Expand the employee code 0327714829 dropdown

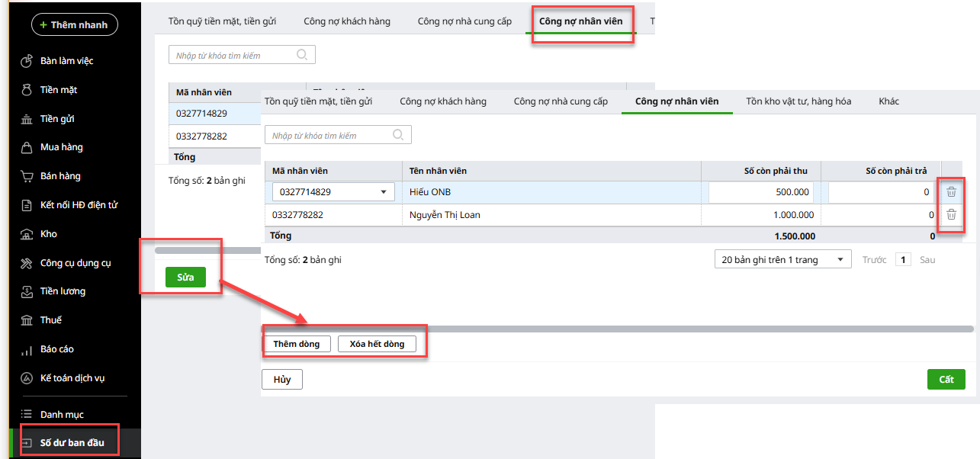(x=384, y=192)
